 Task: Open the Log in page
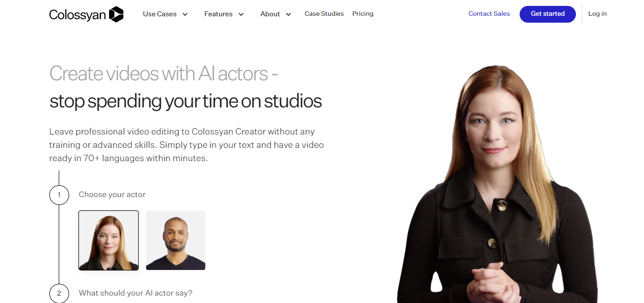click(x=598, y=14)
